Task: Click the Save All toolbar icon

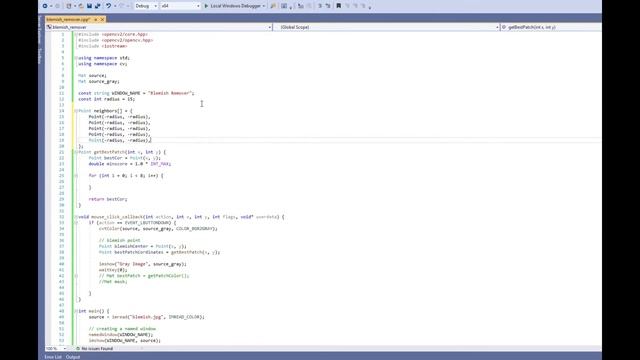Action: (98, 6)
